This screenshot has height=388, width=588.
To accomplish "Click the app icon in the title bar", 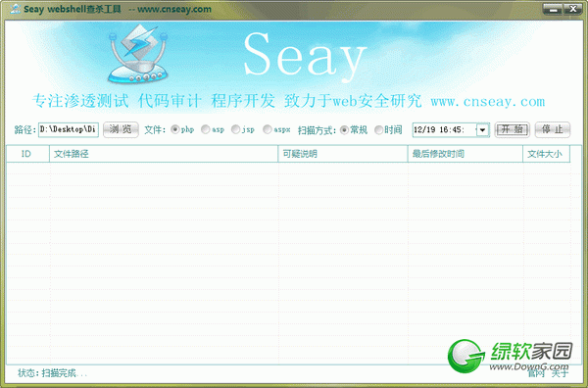I will tap(16, 8).
